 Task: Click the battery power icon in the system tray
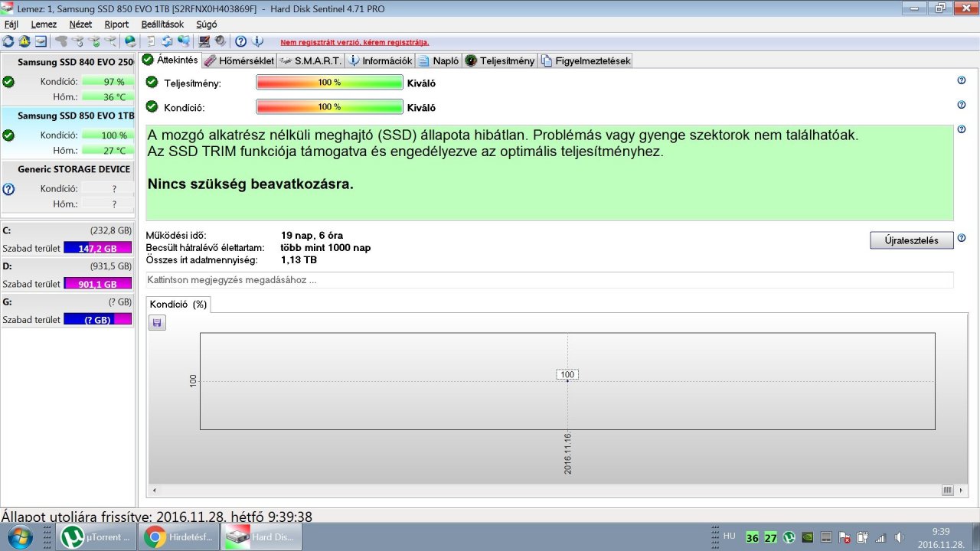[x=862, y=537]
